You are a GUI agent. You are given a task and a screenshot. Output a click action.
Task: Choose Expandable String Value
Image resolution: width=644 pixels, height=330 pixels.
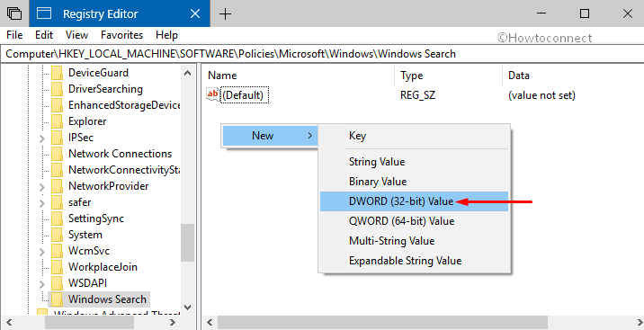tap(414, 261)
